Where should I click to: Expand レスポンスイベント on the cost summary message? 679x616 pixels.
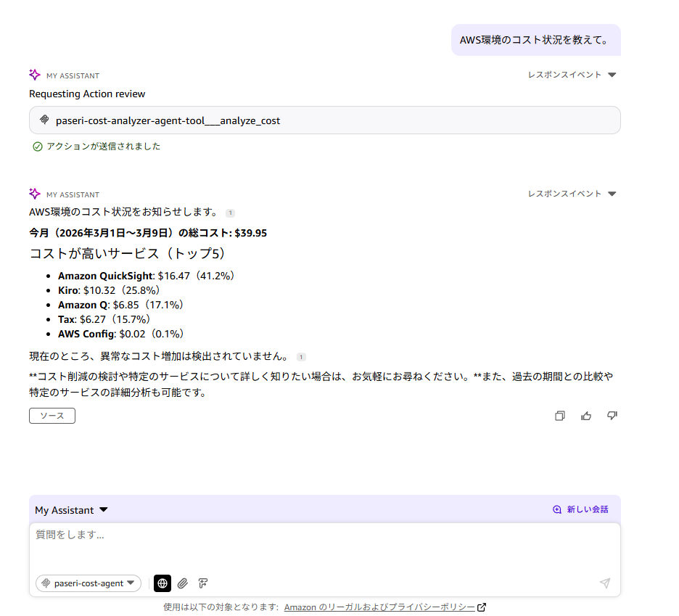coord(572,194)
